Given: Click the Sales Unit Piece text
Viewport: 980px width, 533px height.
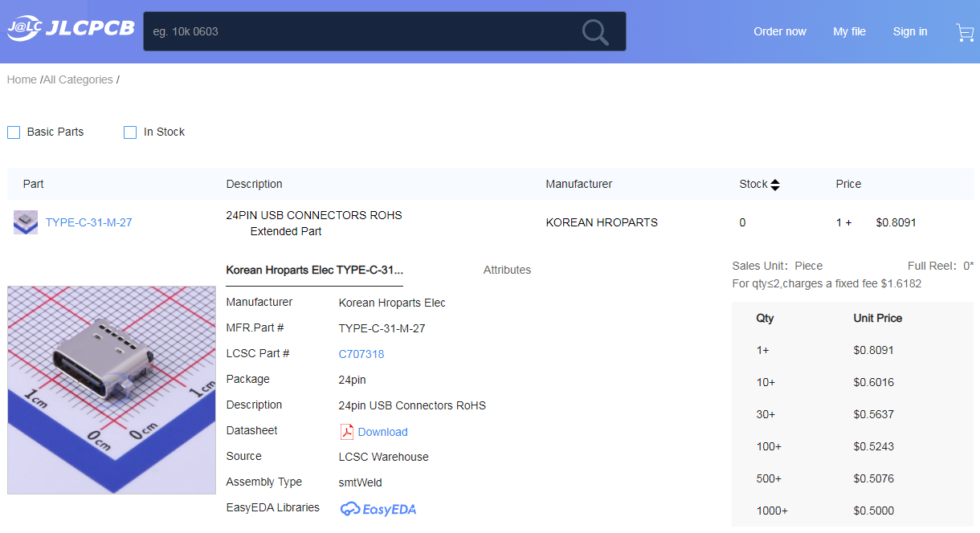Looking at the screenshot, I should pyautogui.click(x=778, y=266).
